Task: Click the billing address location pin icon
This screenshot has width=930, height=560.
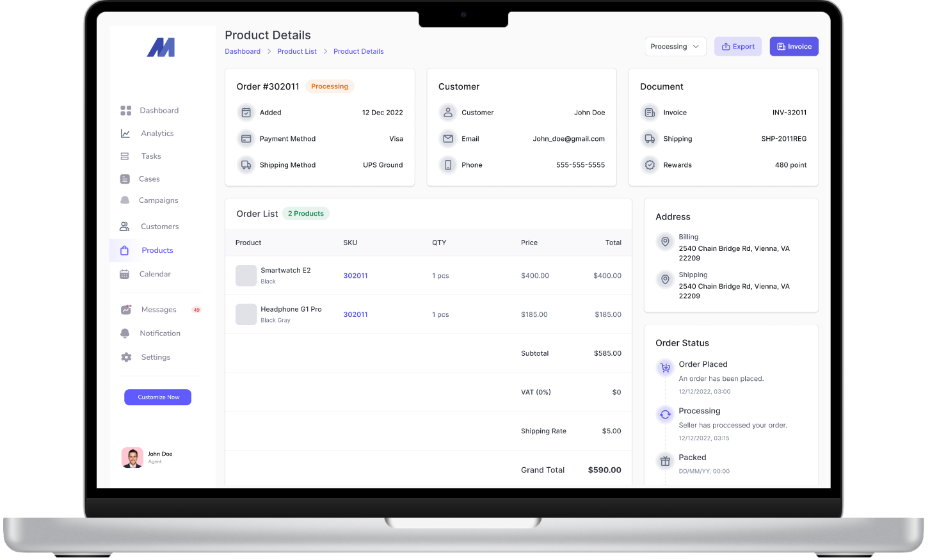Action: point(665,242)
